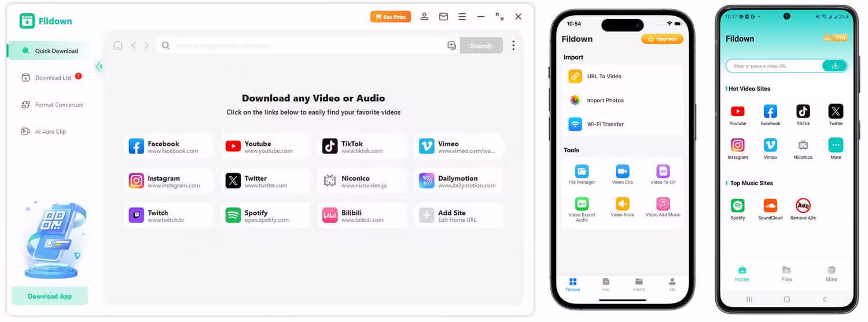Switch to the Files tab on Android
868x322 pixels.
click(x=787, y=274)
